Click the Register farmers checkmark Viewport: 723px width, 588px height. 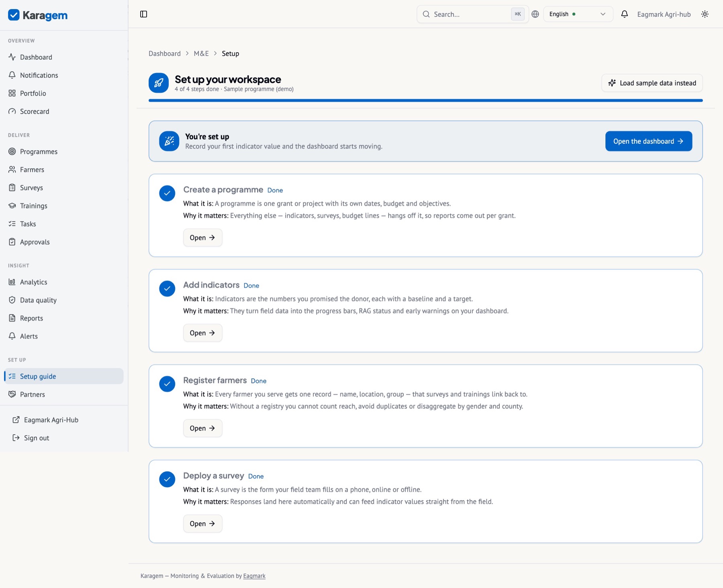(x=167, y=384)
